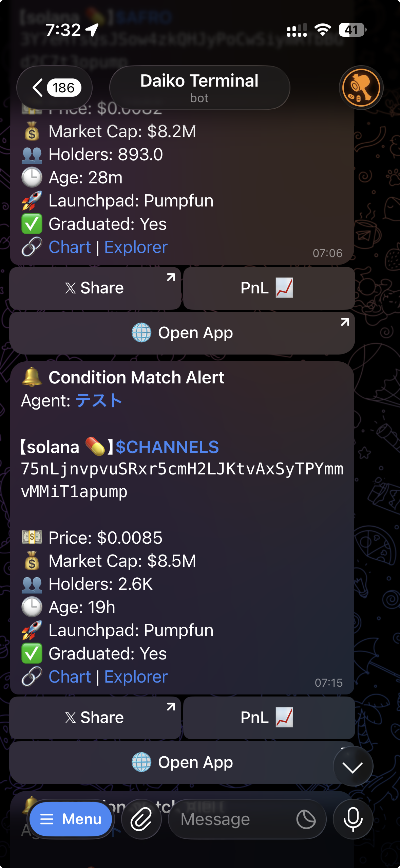Image resolution: width=400 pixels, height=868 pixels.
Task: Tap the unread count badge showing 186
Action: click(x=63, y=87)
